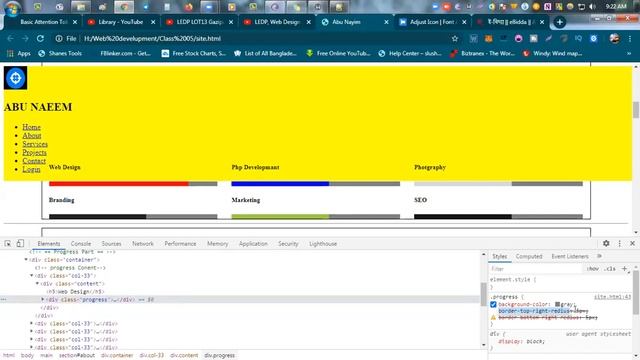Add a new style rule with the plus icon
The image size is (640, 360).
pyautogui.click(x=624, y=269)
